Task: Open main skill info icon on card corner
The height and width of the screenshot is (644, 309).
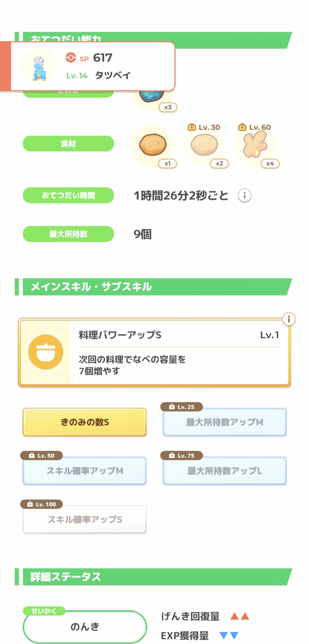Action: pos(289,319)
